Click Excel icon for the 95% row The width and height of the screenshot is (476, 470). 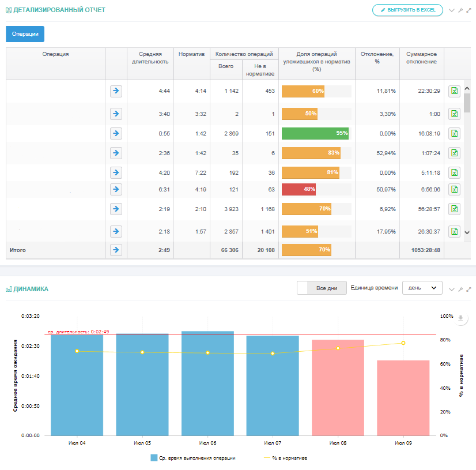pyautogui.click(x=454, y=133)
